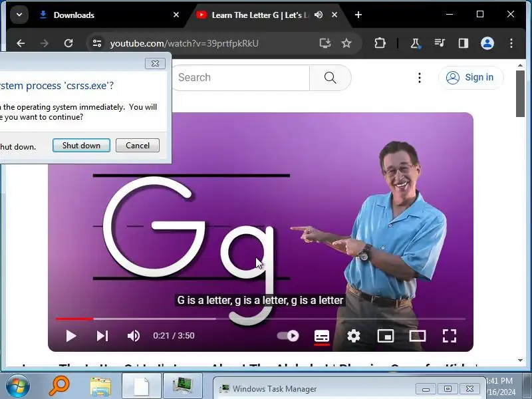Screen dimensions: 532x399
Task: Toggle the browser side panel
Action: (464, 43)
